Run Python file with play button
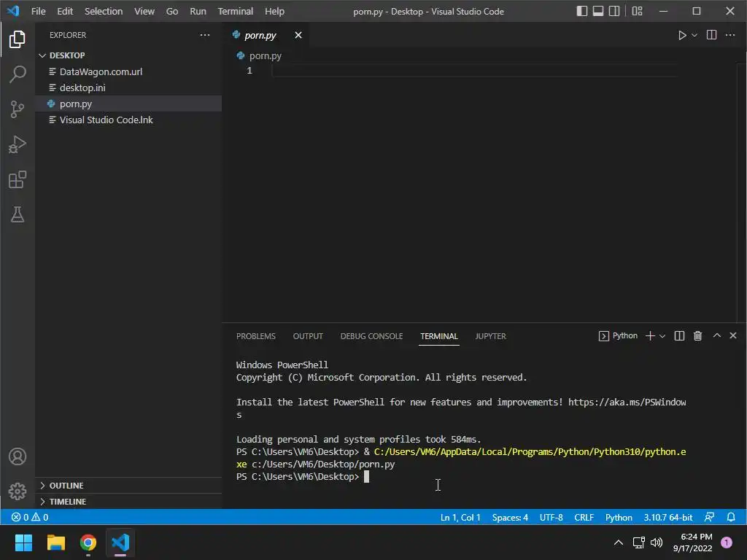Image resolution: width=747 pixels, height=560 pixels. coord(682,35)
